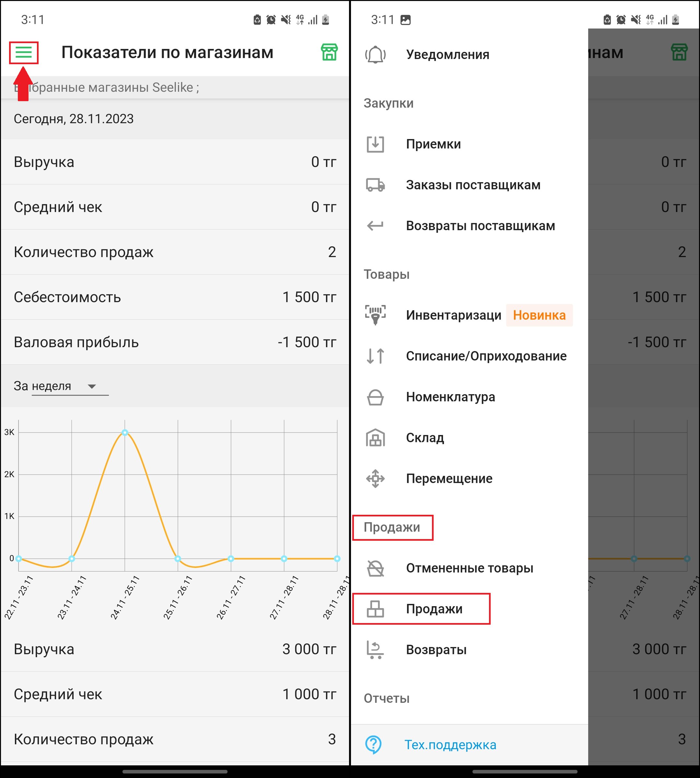Tap the green store icon in header
The height and width of the screenshot is (778, 700).
tap(329, 52)
